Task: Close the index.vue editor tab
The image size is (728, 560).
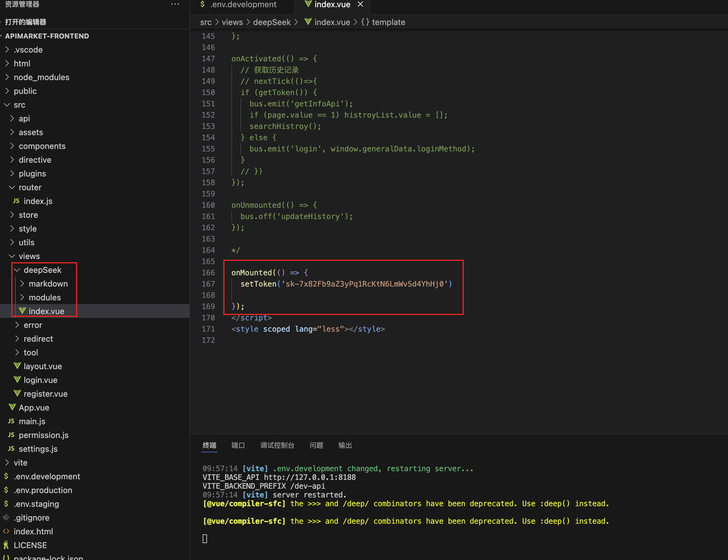Action: (360, 4)
